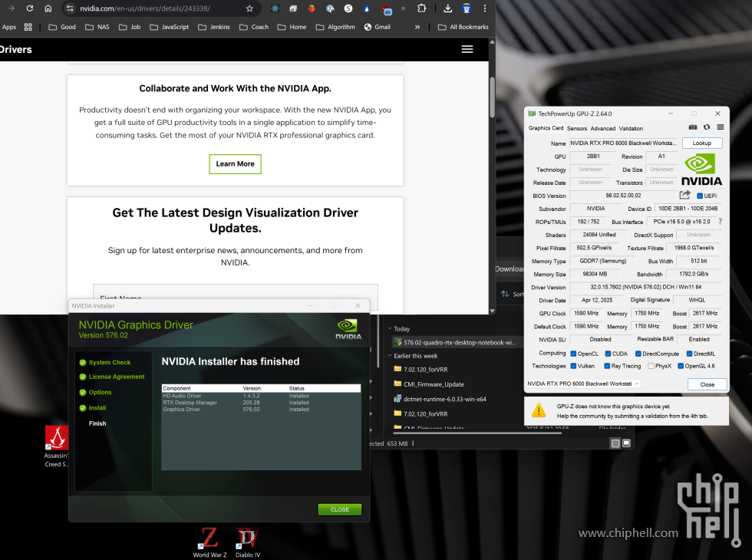752x560 pixels.
Task: Click the Learn More button
Action: [235, 164]
